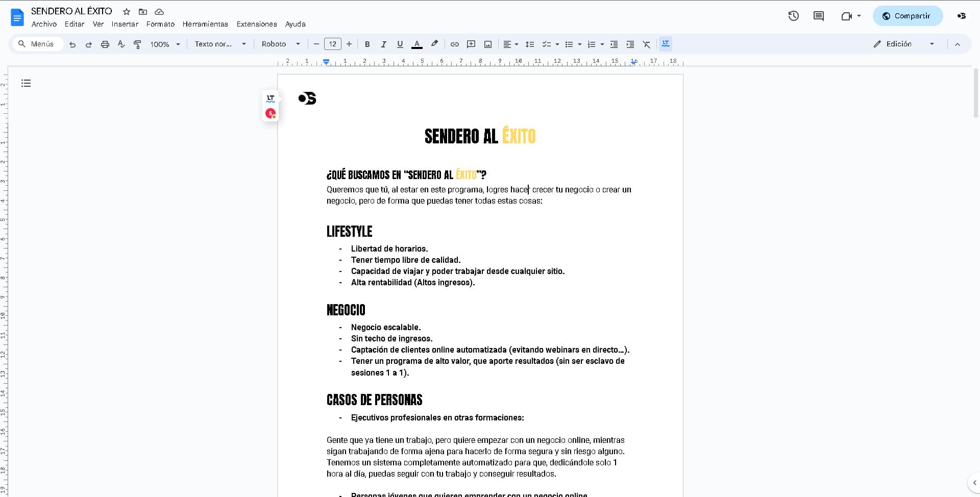The width and height of the screenshot is (980, 497).
Task: Open the Editar menu
Action: click(75, 24)
